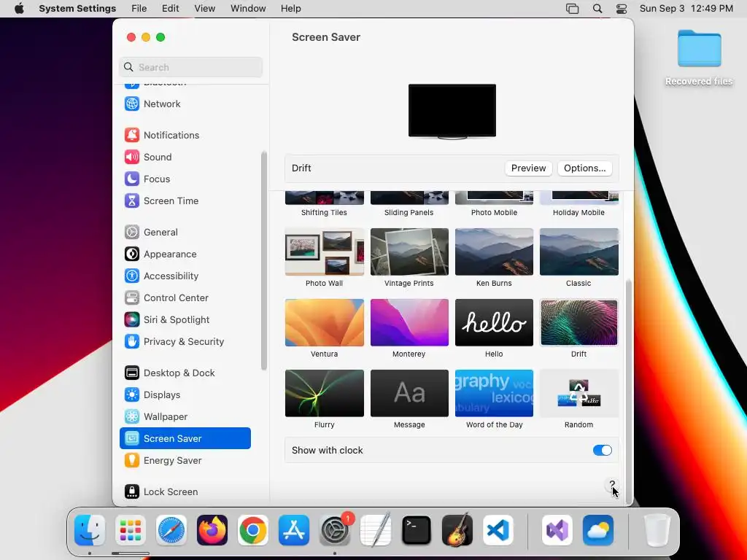Select the Ventura screen saver
This screenshot has width=747, height=560.
click(325, 322)
